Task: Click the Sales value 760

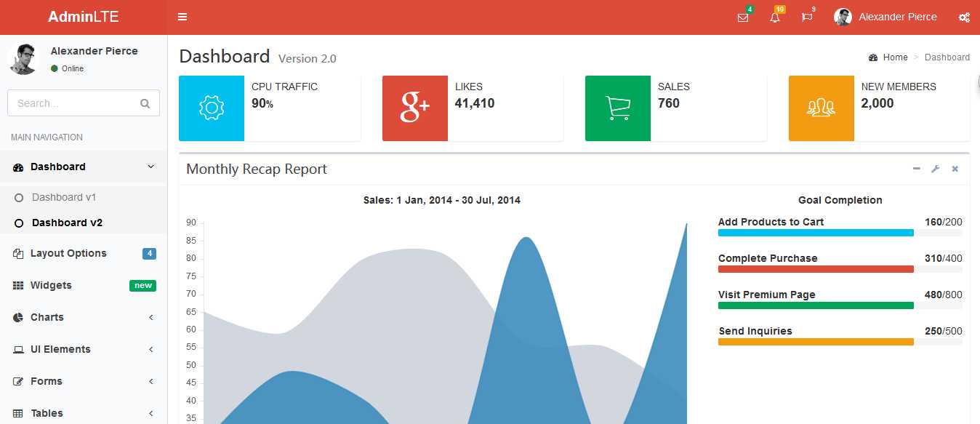Action: [669, 103]
